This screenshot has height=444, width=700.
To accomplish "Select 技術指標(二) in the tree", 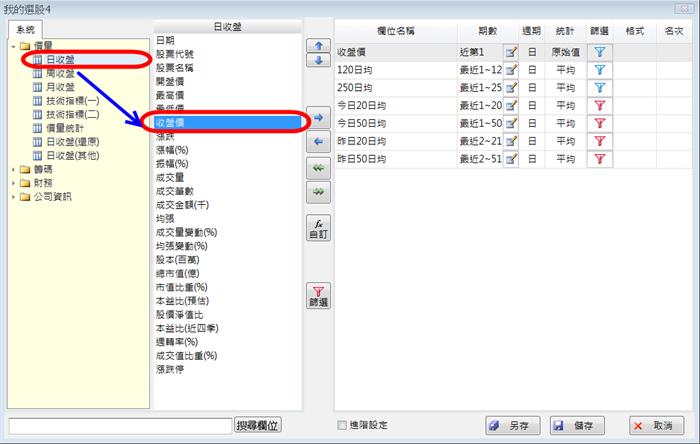I will 73,115.
